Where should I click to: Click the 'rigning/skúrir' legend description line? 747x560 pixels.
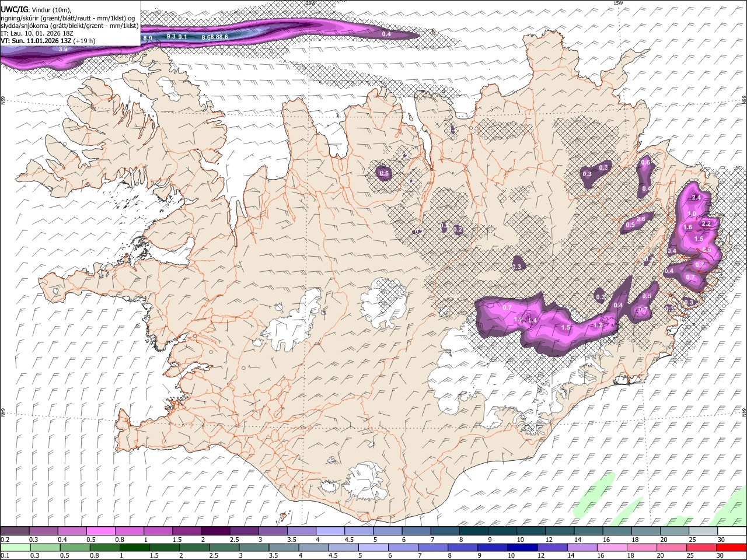pyautogui.click(x=68, y=17)
